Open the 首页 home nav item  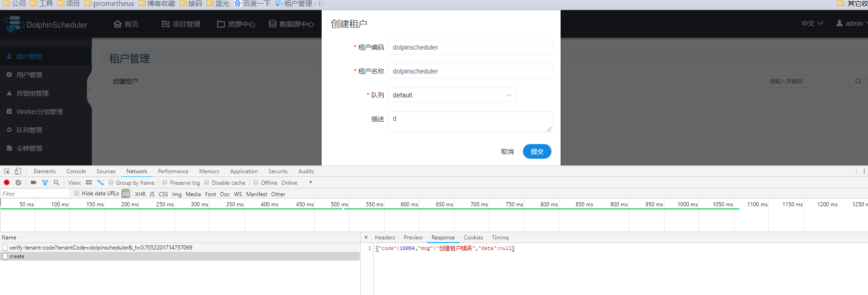coord(126,24)
